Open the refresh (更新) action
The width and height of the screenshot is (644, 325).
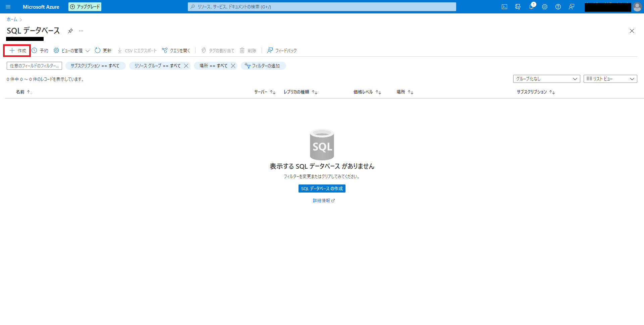(x=103, y=50)
